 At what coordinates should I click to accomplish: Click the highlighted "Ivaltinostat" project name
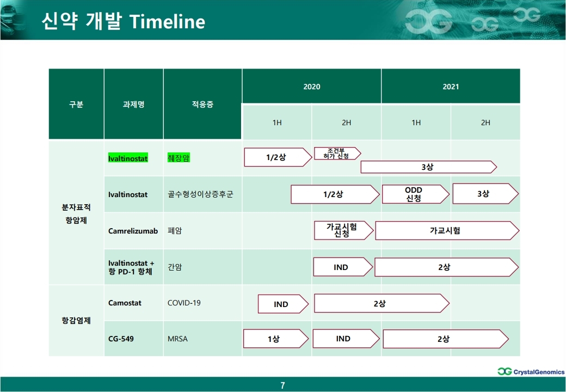click(x=128, y=158)
